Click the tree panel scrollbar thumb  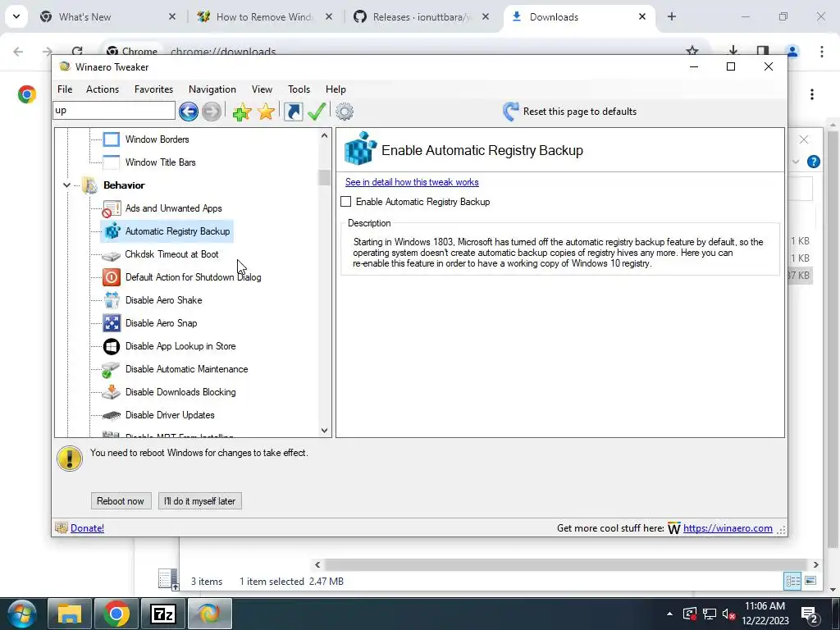(324, 177)
